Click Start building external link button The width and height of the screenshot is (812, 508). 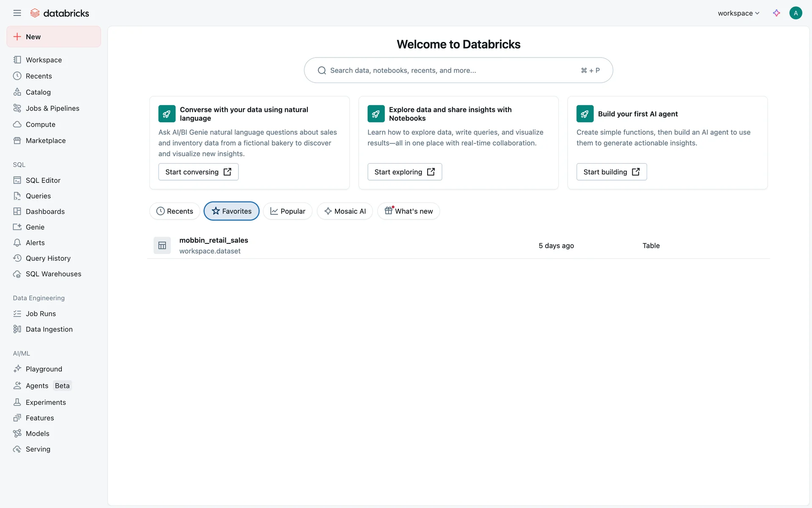611,172
